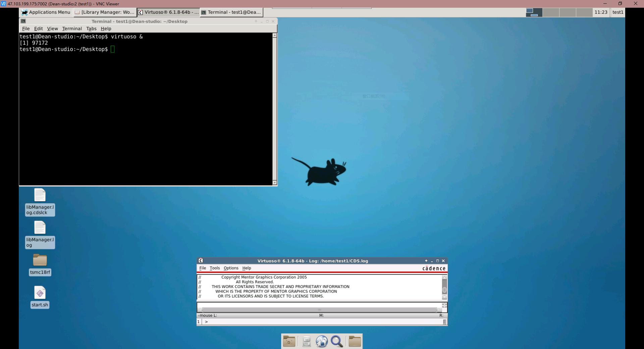Image resolution: width=644 pixels, height=349 pixels.
Task: Open the Options menu in Virtuoso
Action: [x=231, y=268]
